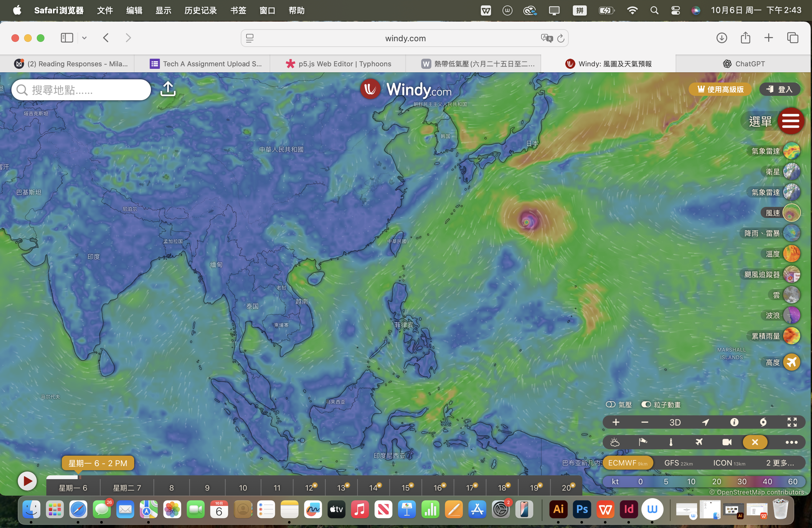Open the three-dots more POI options
The width and height of the screenshot is (812, 528).
[x=791, y=442]
